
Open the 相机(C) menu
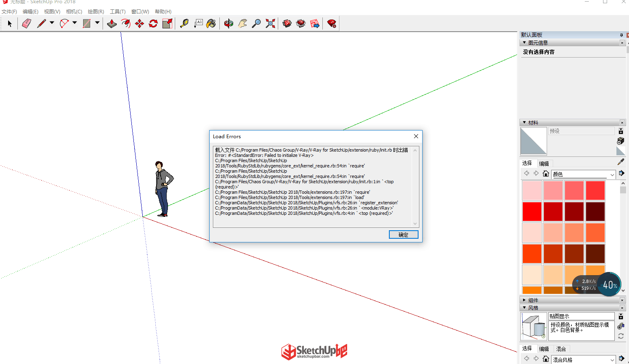74,12
